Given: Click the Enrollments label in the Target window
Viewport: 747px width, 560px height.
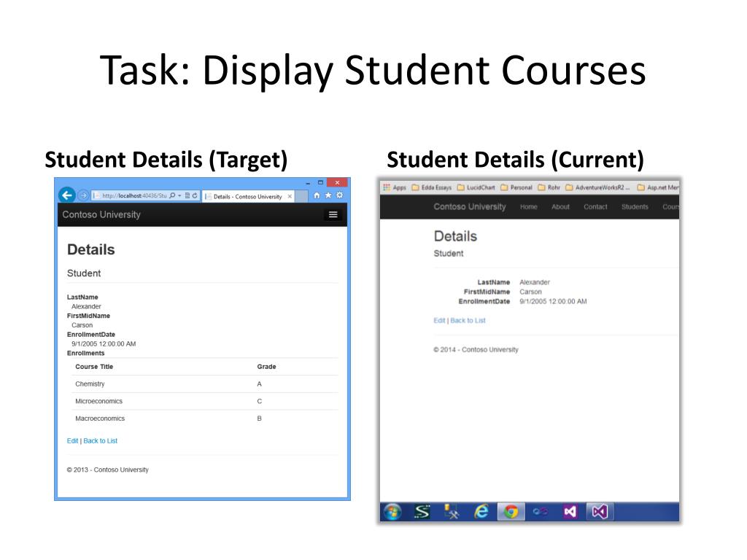Looking at the screenshot, I should tap(86, 354).
